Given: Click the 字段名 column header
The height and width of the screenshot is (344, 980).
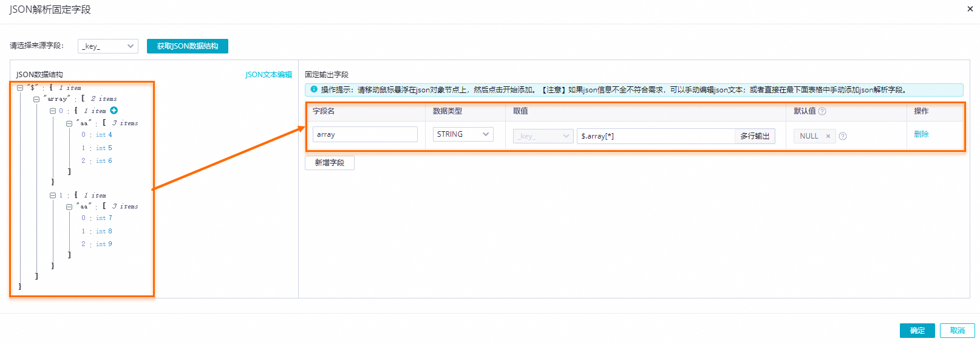Looking at the screenshot, I should coord(324,111).
